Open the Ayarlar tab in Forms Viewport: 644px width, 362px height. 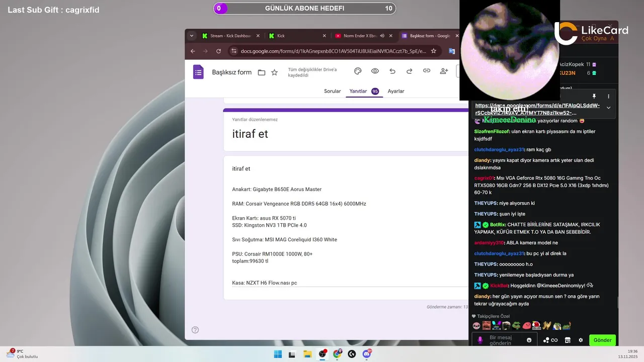pyautogui.click(x=396, y=91)
